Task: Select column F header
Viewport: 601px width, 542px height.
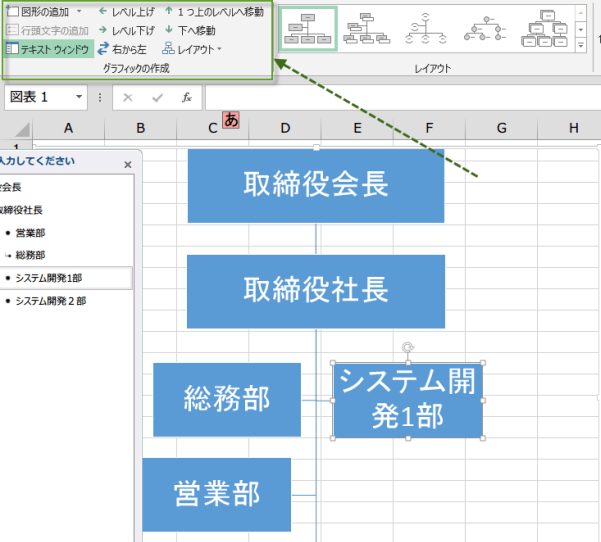Action: pos(429,128)
